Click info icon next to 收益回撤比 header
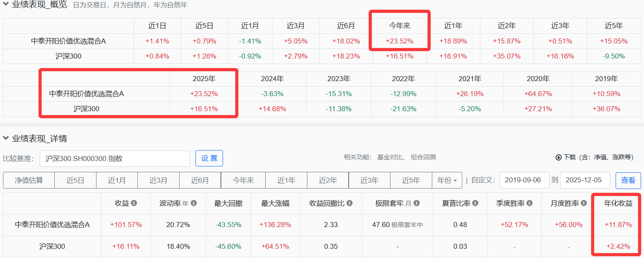The width and height of the screenshot is (644, 258). (350, 203)
